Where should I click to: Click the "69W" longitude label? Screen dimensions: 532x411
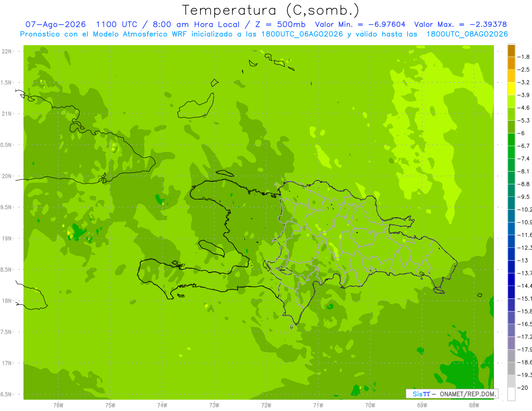click(x=422, y=405)
